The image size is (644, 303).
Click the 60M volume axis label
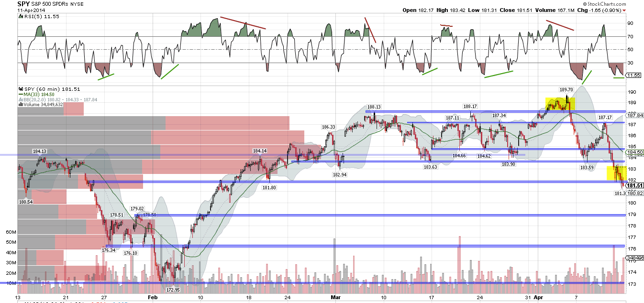click(x=10, y=232)
